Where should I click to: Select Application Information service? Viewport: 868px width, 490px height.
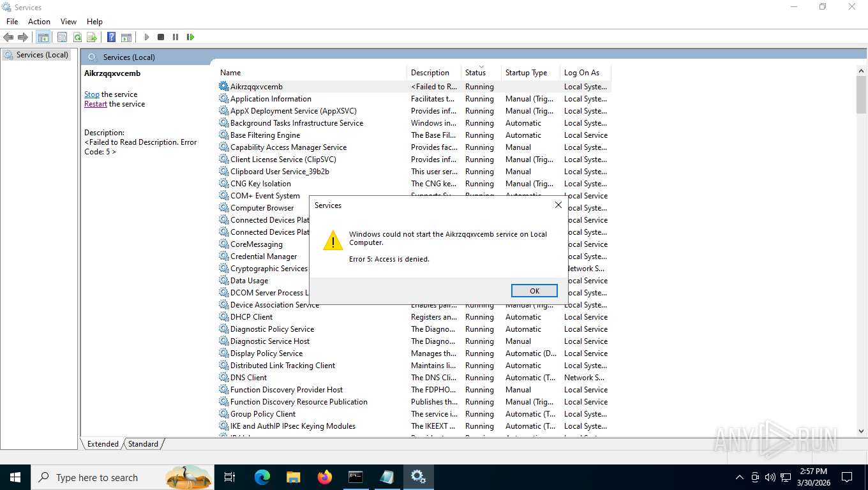point(414,99)
